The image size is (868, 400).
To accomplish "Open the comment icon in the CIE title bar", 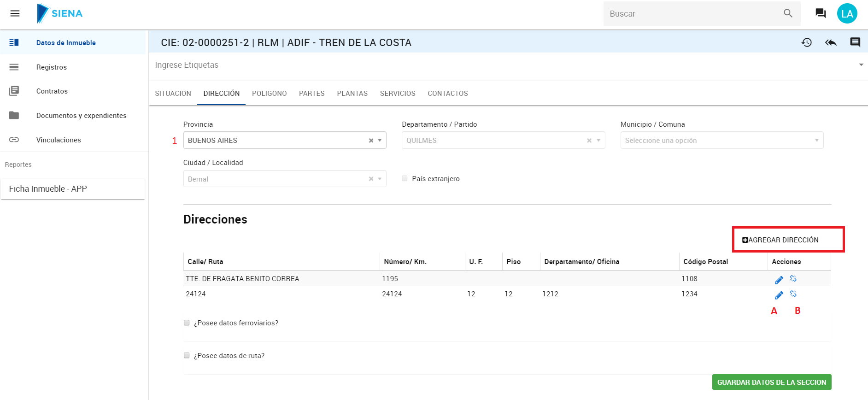I will [855, 42].
